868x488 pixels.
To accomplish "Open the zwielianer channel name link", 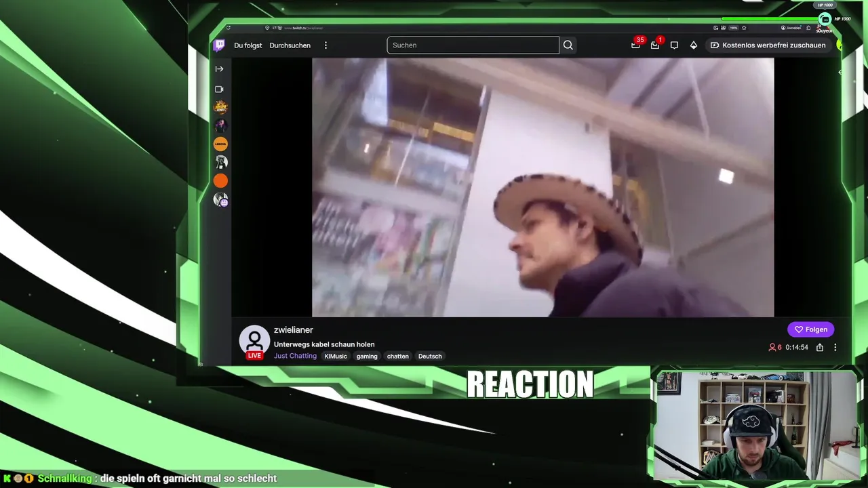I will (x=293, y=330).
